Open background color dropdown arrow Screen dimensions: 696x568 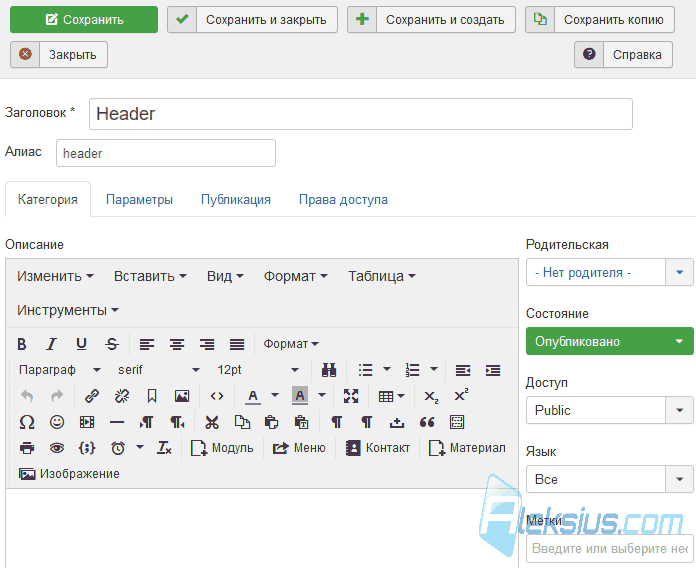click(322, 395)
